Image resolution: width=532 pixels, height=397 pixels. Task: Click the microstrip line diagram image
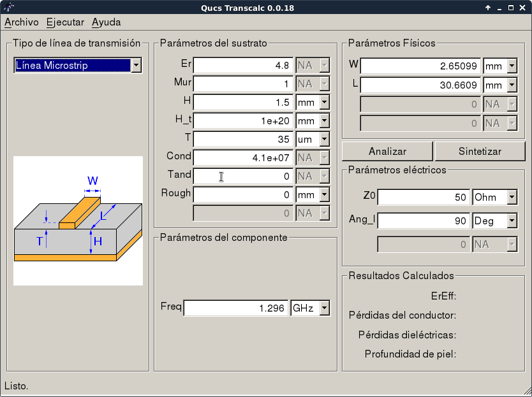78,220
